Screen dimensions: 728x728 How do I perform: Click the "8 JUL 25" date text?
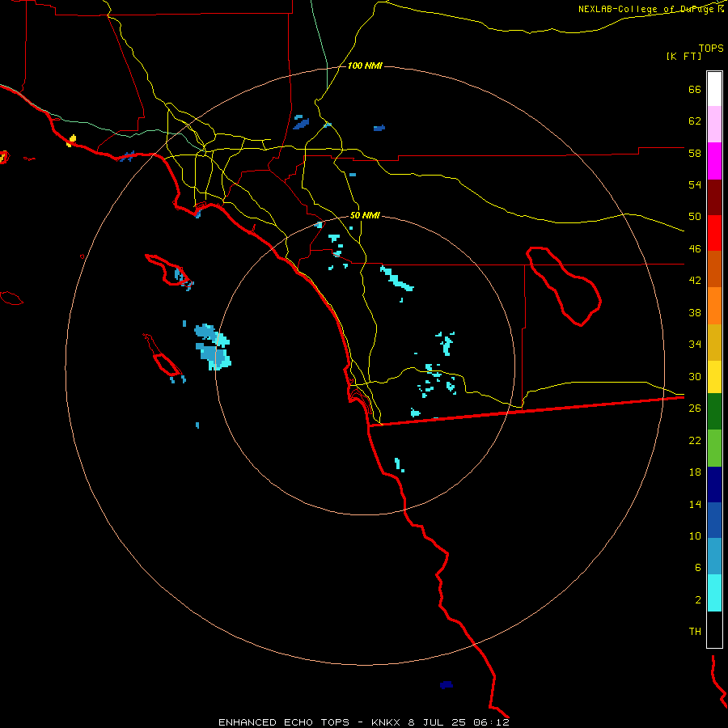(438, 722)
